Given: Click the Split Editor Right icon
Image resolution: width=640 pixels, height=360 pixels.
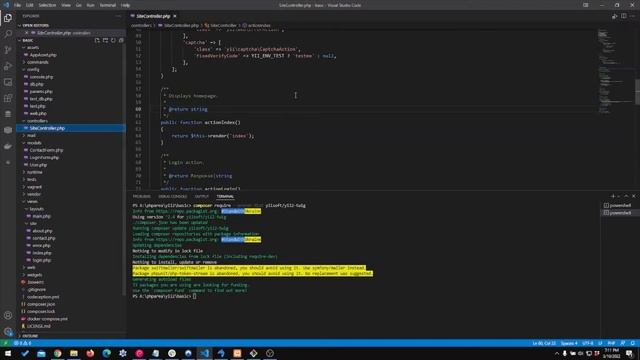Looking at the screenshot, I should coord(624,16).
